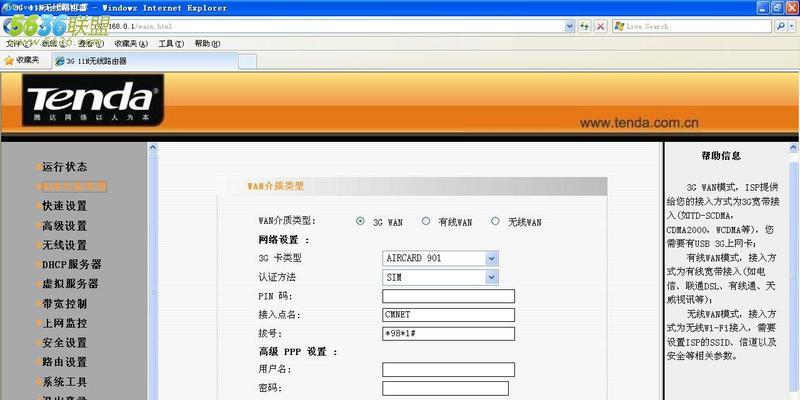800x400 pixels.
Task: Click the 拨号 field containing *98*1#
Action: (x=448, y=334)
